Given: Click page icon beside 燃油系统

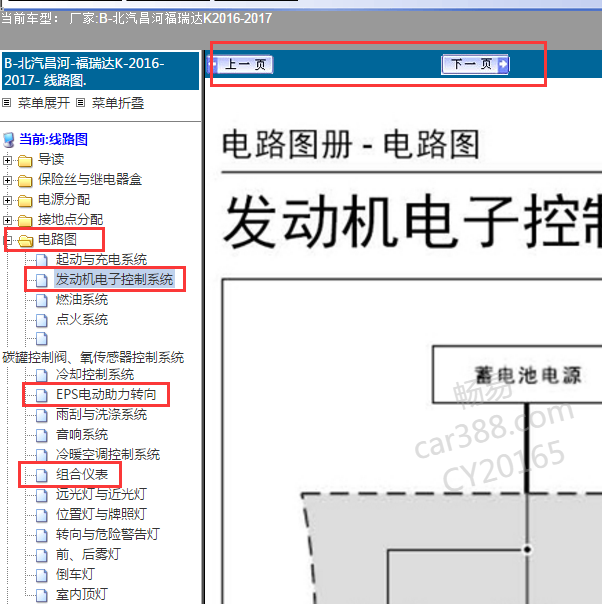Looking at the screenshot, I should 42,300.
